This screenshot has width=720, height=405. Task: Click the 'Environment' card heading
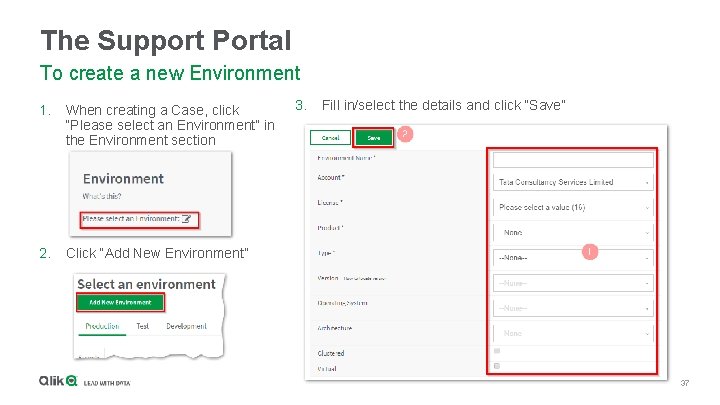(x=123, y=179)
